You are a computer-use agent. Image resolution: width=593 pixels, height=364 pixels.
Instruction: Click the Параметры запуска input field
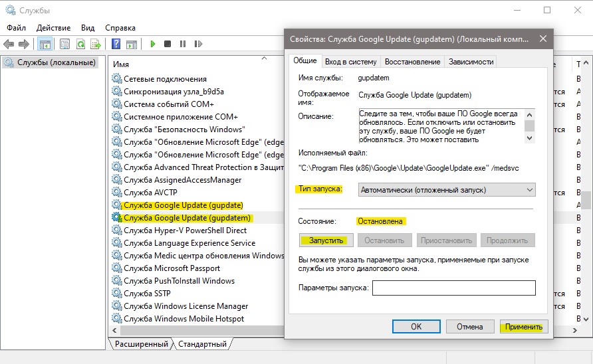[454, 288]
